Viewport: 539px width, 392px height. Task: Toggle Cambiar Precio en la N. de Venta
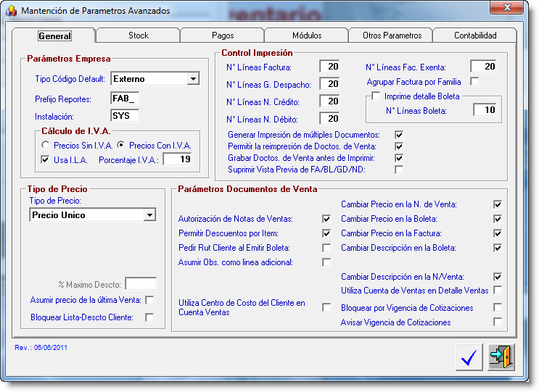498,204
